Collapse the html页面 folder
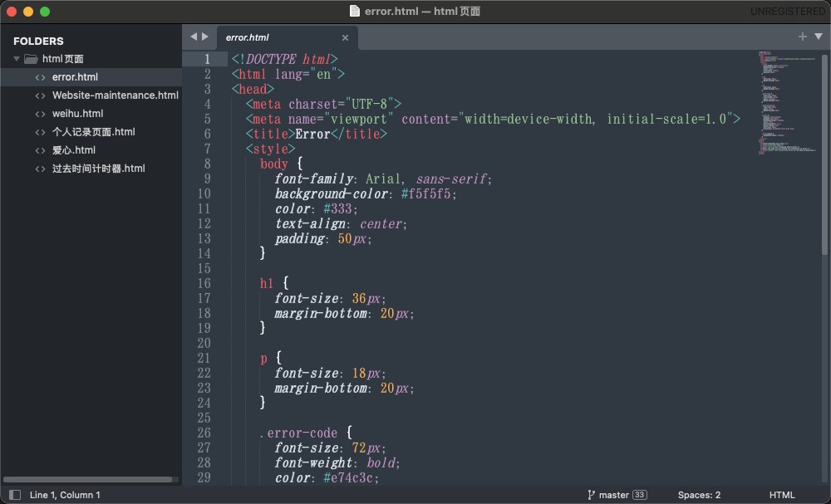This screenshot has height=504, width=831. pyautogui.click(x=17, y=59)
